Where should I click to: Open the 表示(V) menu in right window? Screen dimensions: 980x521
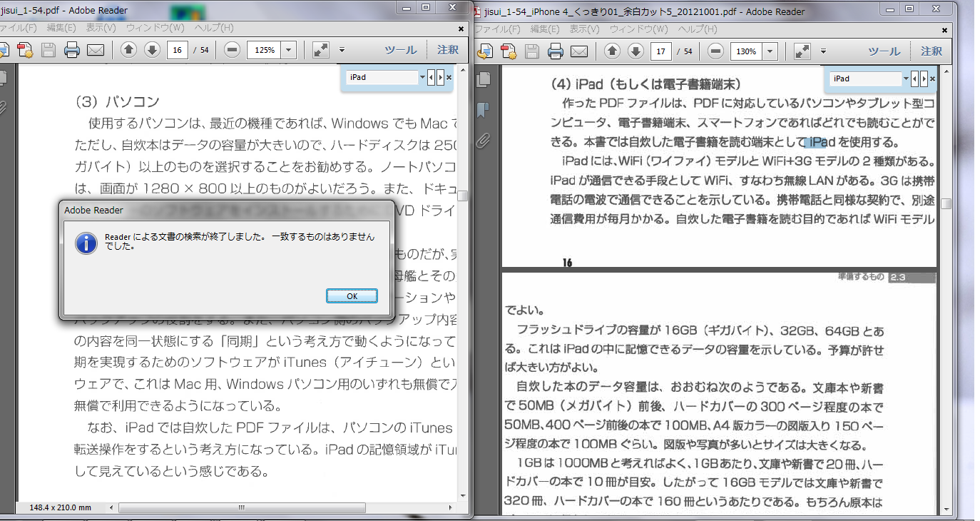(x=583, y=29)
